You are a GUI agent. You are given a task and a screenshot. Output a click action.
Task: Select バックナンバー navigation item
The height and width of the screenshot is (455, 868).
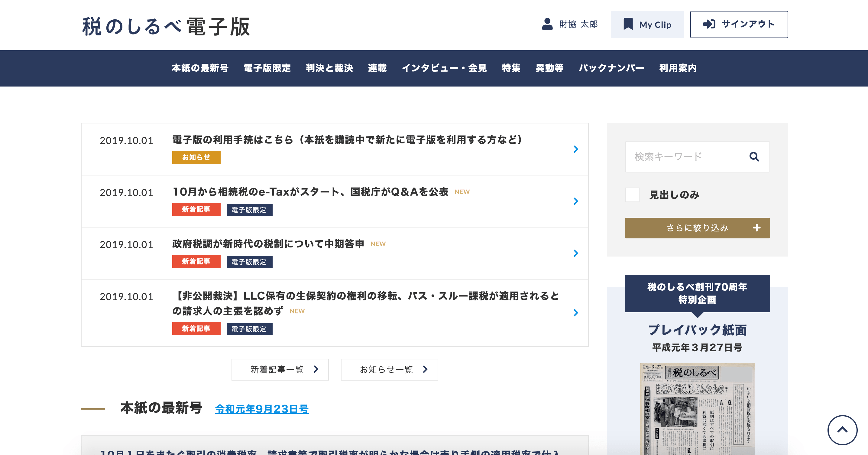click(611, 68)
